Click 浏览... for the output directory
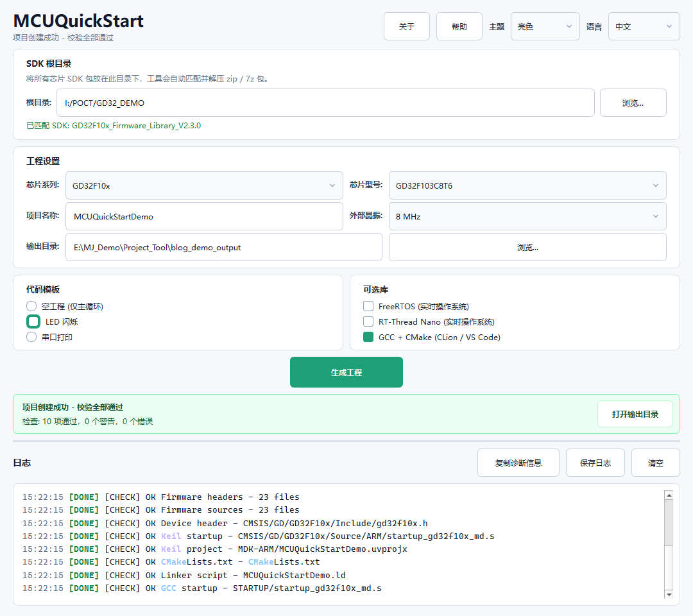The height and width of the screenshot is (616, 693). coord(527,248)
